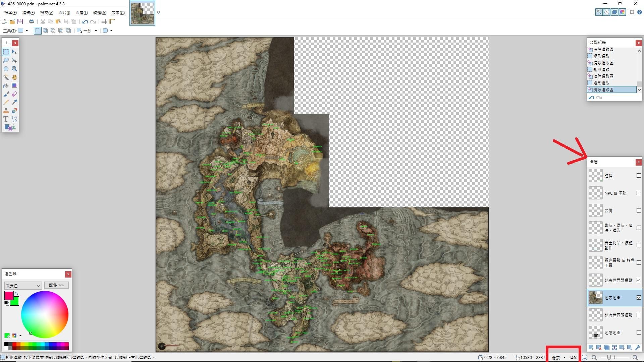
Task: Open the 次要色 color dropdown
Action: coord(23,286)
